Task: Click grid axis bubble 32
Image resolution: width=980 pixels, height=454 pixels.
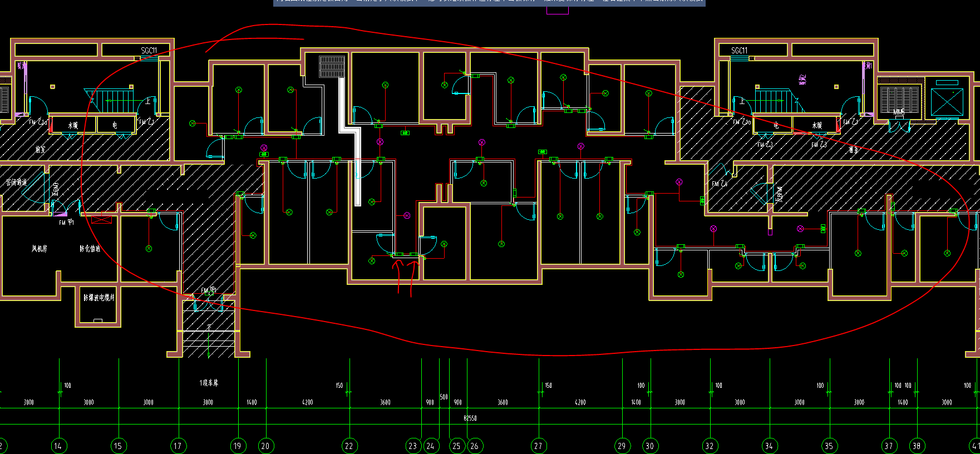Action: pos(710,446)
